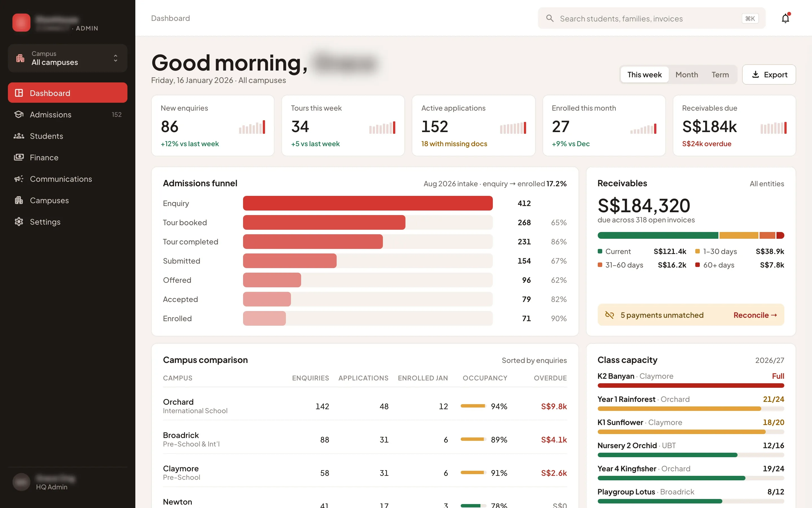Click the Campuses building icon
This screenshot has width=812, height=508.
tap(19, 200)
